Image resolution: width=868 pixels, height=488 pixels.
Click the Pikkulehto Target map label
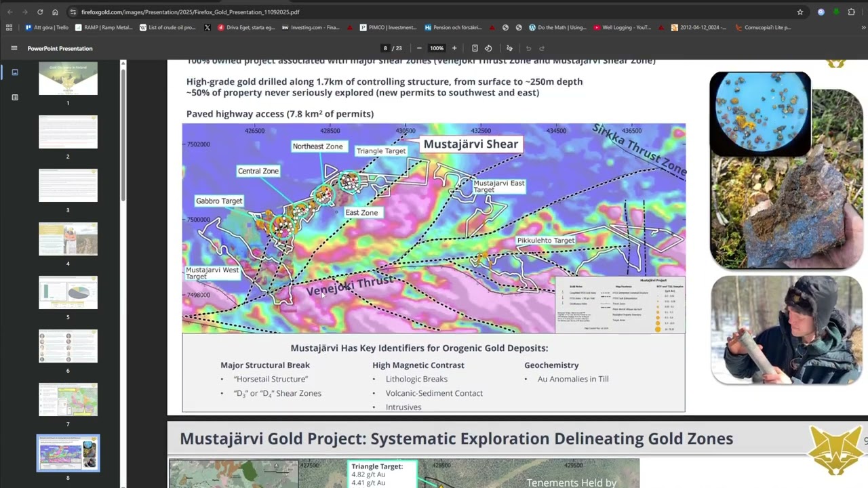point(546,241)
